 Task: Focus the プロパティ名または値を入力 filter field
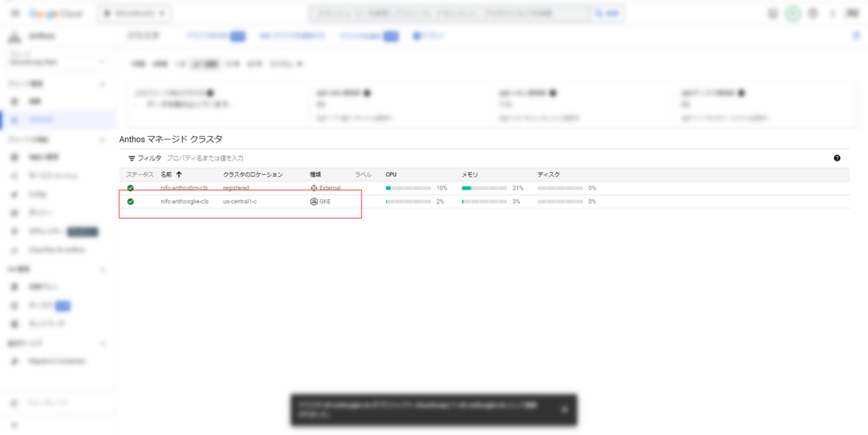click(205, 158)
